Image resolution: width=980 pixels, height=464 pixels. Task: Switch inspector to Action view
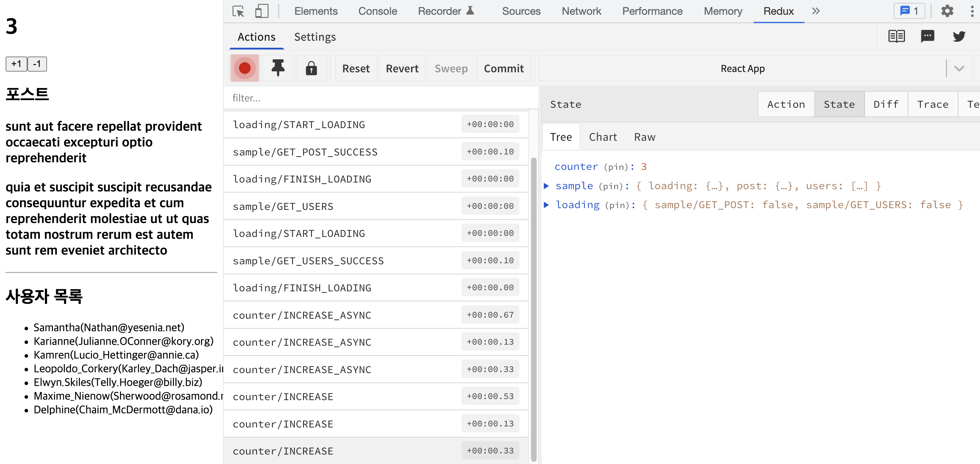(x=786, y=104)
